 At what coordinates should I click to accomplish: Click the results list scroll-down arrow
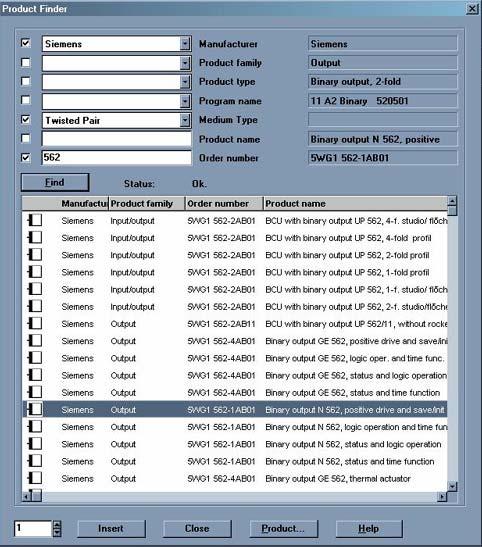tap(452, 486)
